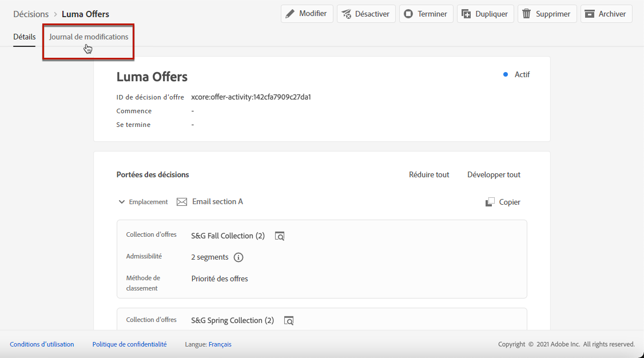Click the Modifier edit button
The height and width of the screenshot is (358, 644).
307,14
